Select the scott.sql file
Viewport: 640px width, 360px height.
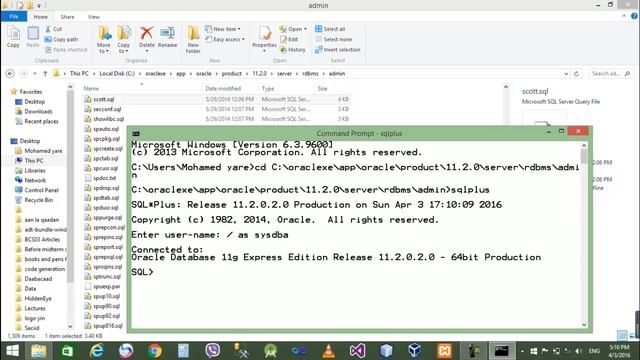[104, 99]
